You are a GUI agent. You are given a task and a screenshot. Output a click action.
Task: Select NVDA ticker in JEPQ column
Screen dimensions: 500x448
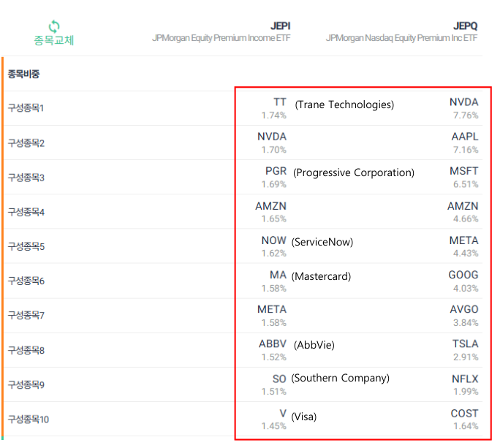464,102
